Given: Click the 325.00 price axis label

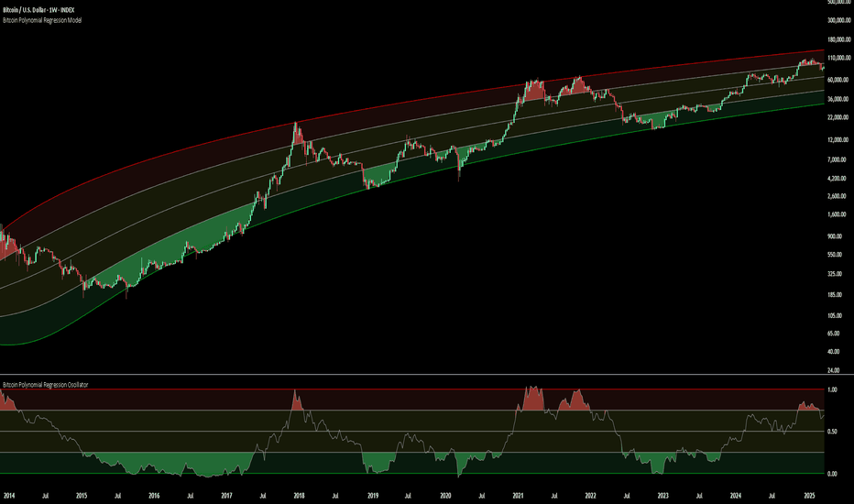Looking at the screenshot, I should (x=836, y=273).
